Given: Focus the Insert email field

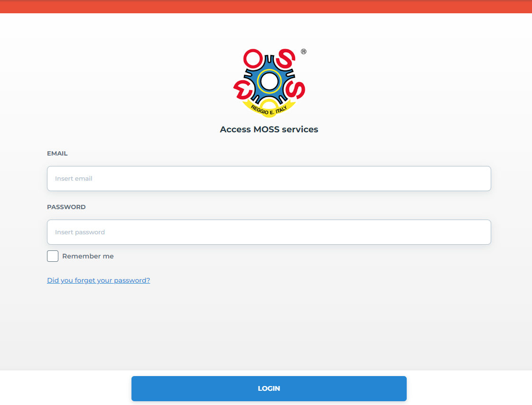Looking at the screenshot, I should (269, 178).
